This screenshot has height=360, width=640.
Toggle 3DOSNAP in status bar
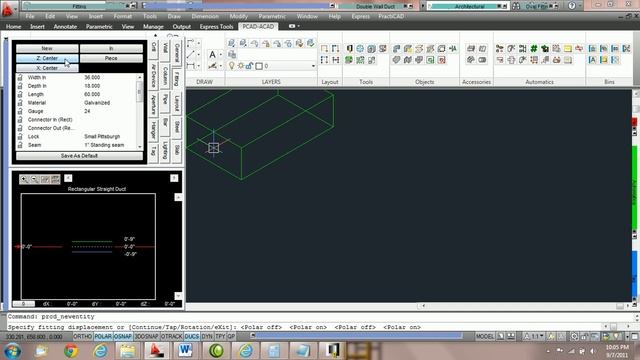pos(146,336)
